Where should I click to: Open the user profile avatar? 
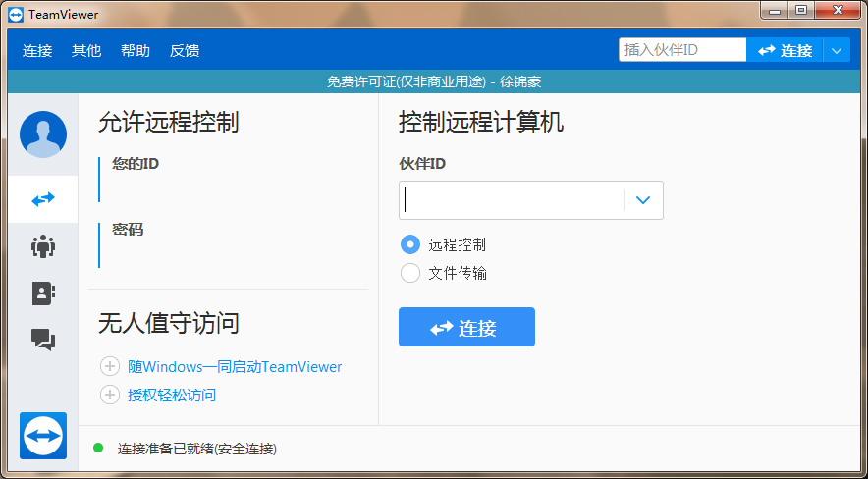click(43, 134)
